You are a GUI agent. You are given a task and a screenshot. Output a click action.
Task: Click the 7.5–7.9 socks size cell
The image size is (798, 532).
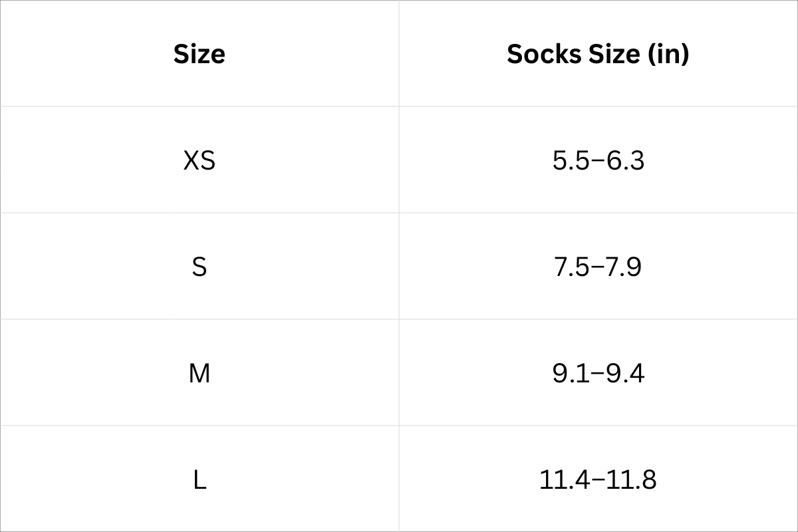(598, 267)
